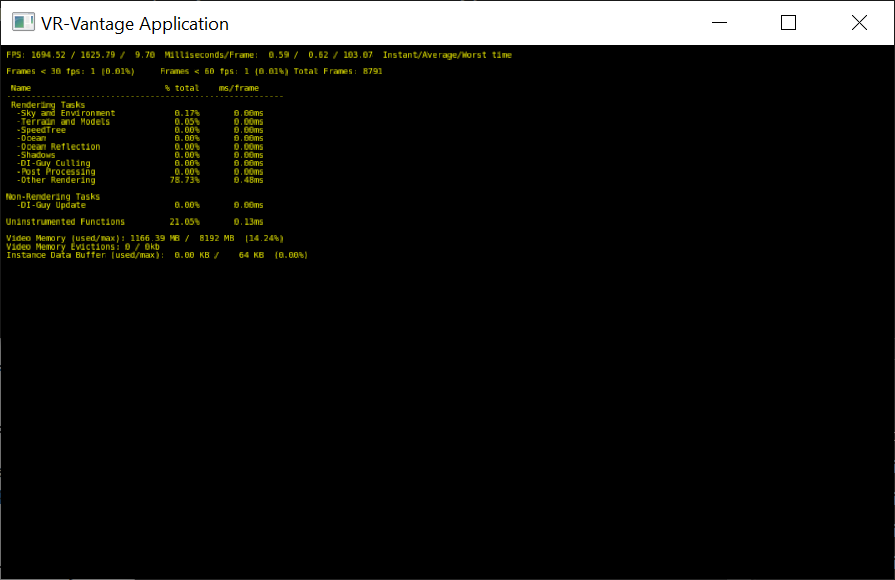895x580 pixels.
Task: Click the 'Frames < 60 fps' readout
Action: coord(224,71)
